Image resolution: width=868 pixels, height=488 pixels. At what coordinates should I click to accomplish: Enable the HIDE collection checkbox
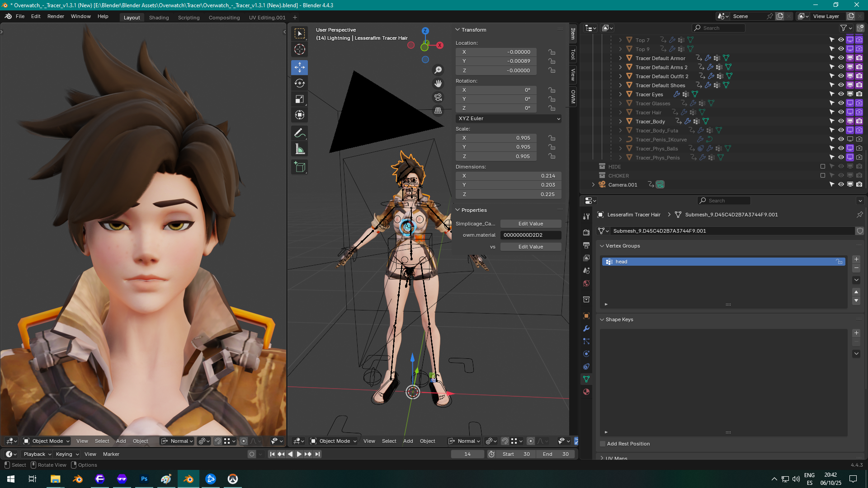(823, 166)
